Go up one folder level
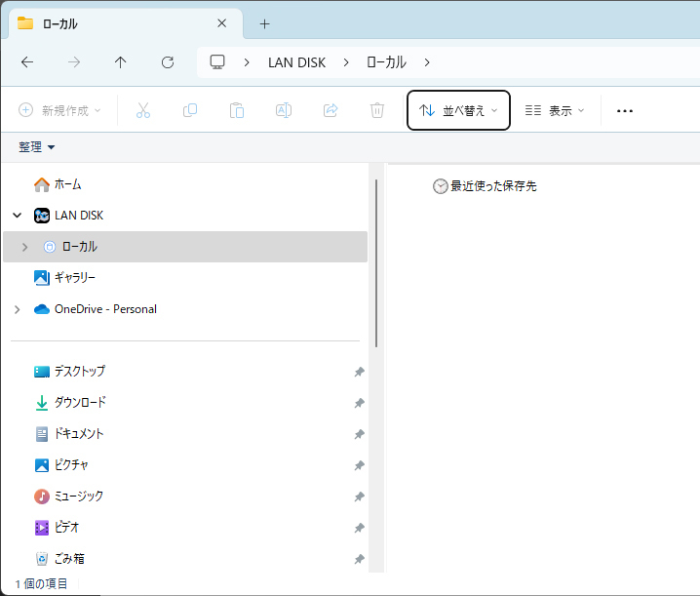Screen dimensions: 700x596 click(x=121, y=62)
